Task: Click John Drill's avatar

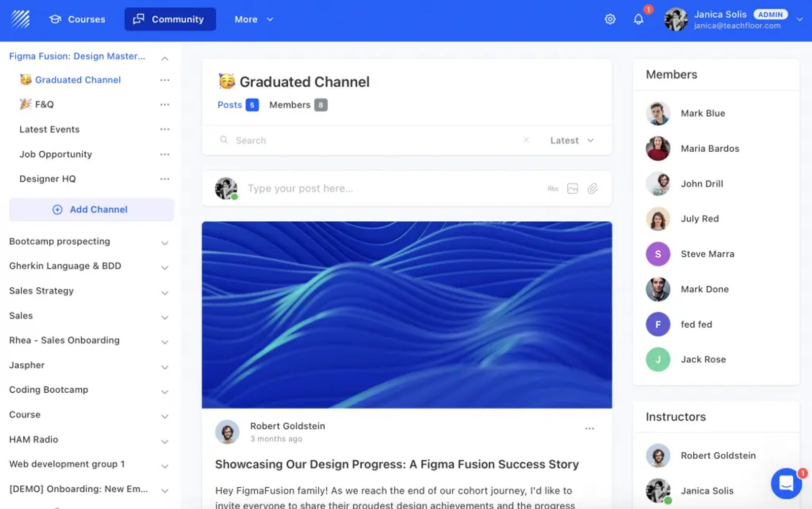Action: tap(658, 184)
